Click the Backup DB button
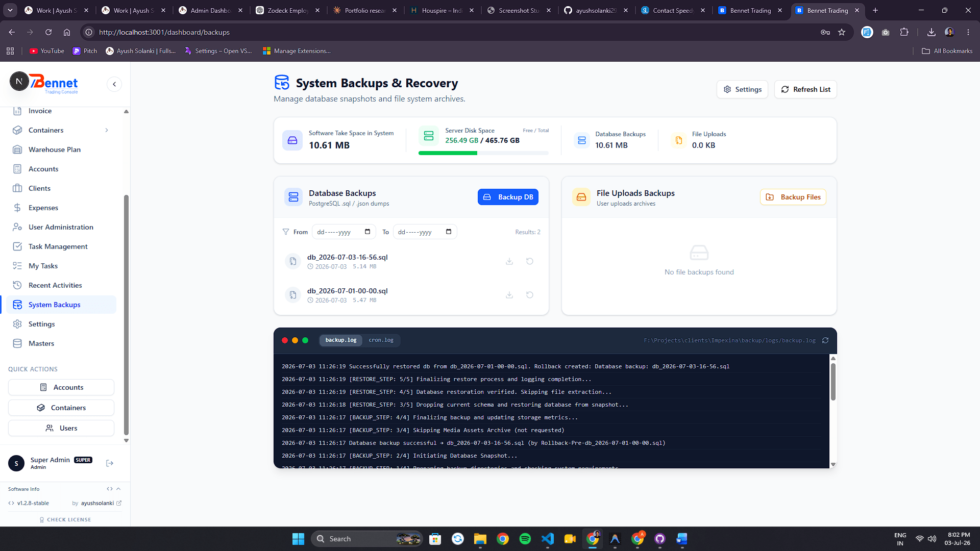The width and height of the screenshot is (980, 551). point(508,197)
